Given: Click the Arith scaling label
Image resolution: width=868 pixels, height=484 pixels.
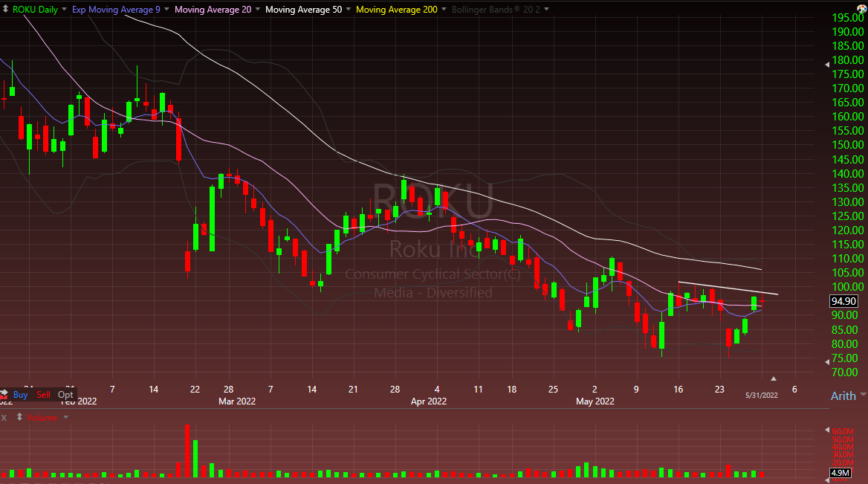Looking at the screenshot, I should (x=843, y=396).
